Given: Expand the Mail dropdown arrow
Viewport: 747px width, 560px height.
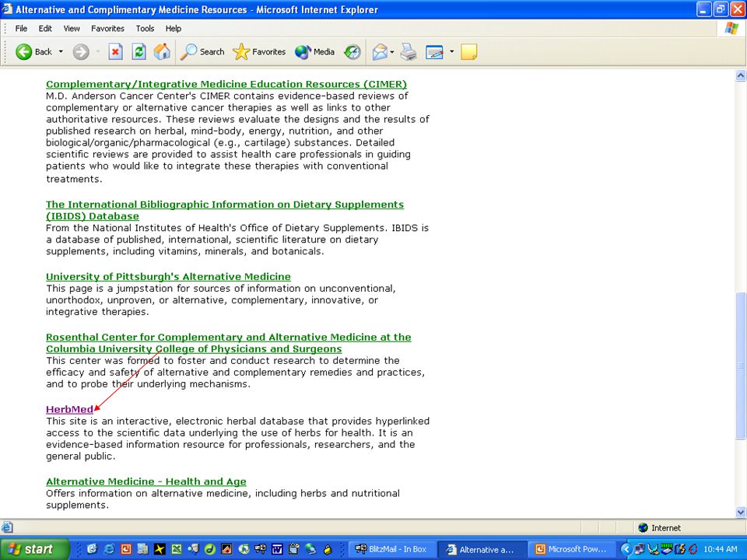Looking at the screenshot, I should (392, 51).
